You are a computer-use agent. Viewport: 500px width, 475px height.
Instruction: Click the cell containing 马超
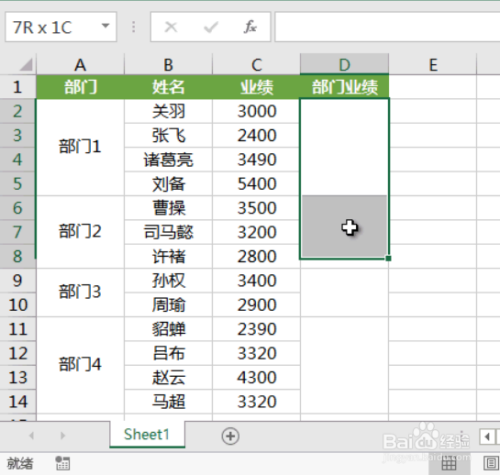click(x=168, y=402)
